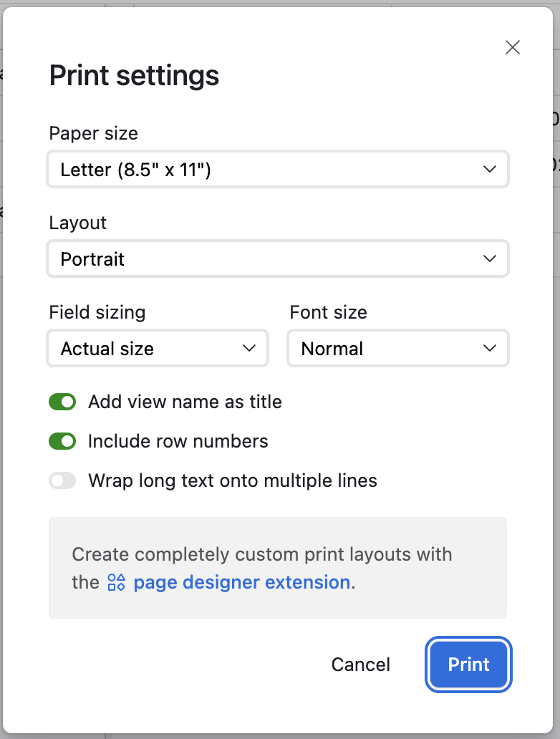This screenshot has width=560, height=739.
Task: Open the Paper size dropdown
Action: 278,169
